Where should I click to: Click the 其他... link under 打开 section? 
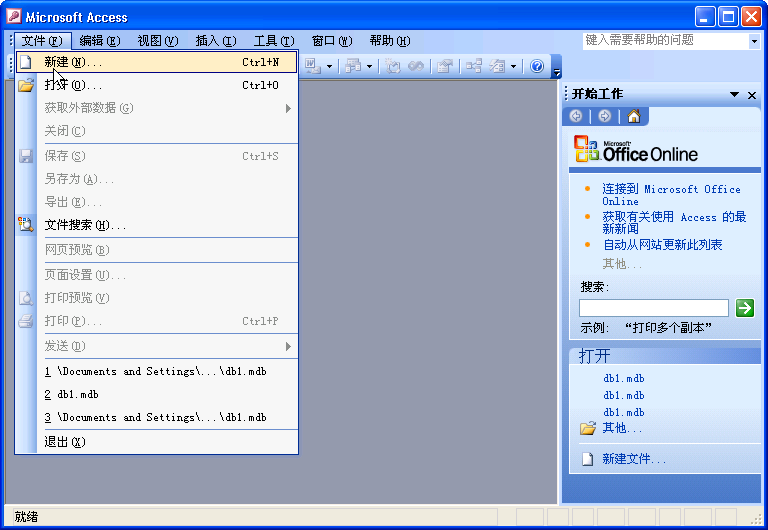pyautogui.click(x=622, y=428)
